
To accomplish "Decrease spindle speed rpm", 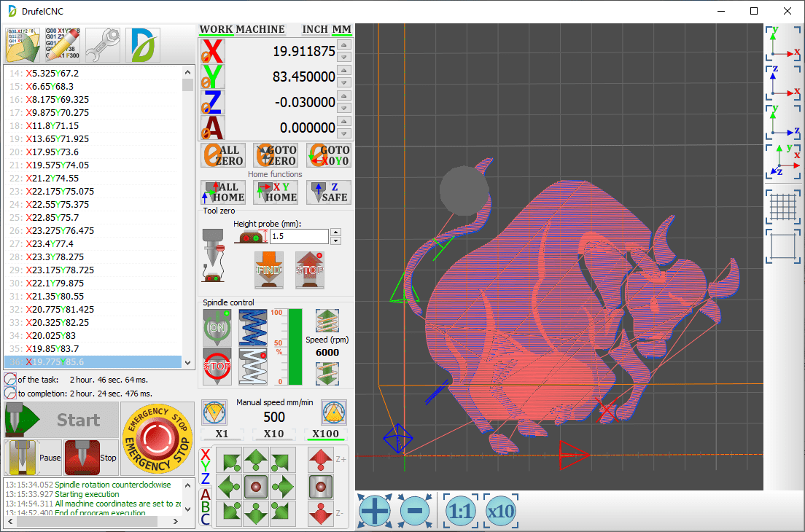I will pos(327,373).
